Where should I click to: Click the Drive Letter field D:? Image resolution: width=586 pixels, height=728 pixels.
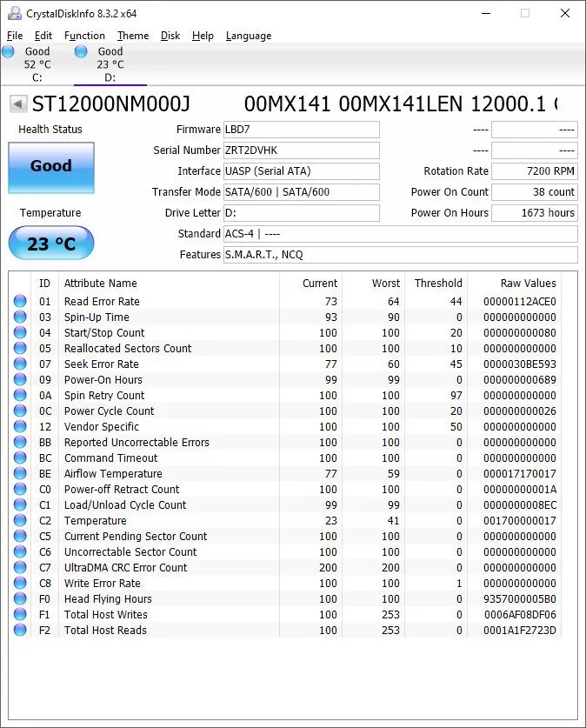[x=302, y=213]
